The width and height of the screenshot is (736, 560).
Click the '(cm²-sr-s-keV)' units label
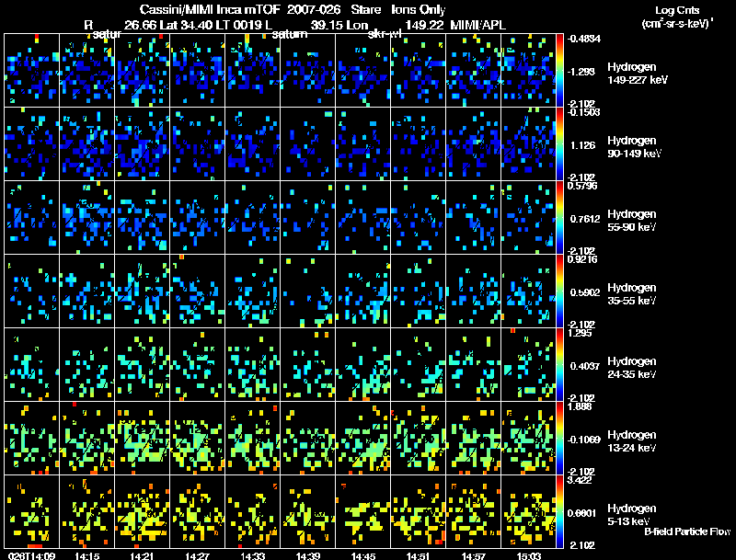pos(677,23)
